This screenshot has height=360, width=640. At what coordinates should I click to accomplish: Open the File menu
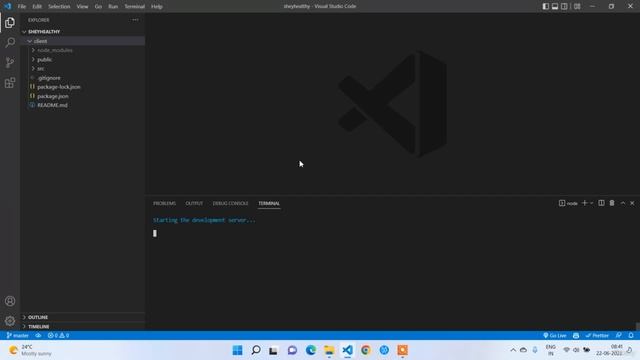tap(22, 6)
